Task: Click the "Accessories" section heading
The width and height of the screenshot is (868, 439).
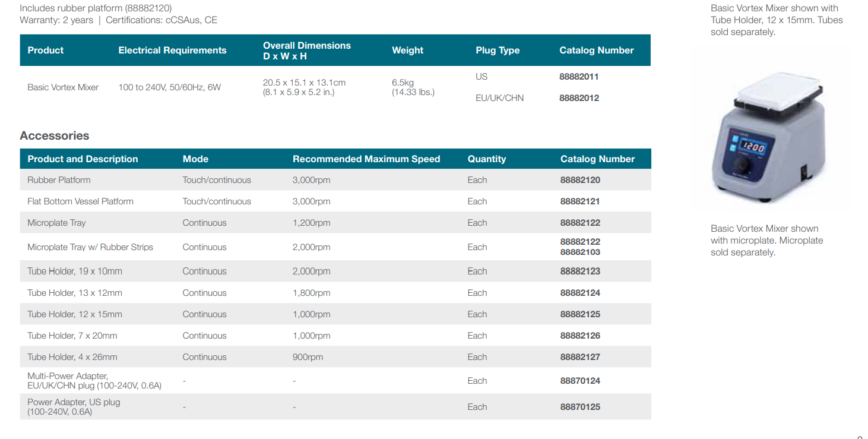Action: 55,135
